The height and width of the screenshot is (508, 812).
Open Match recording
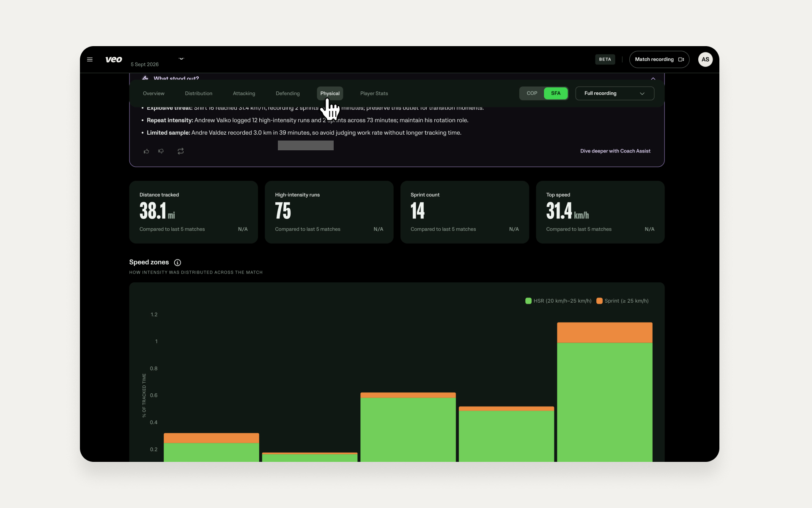659,59
